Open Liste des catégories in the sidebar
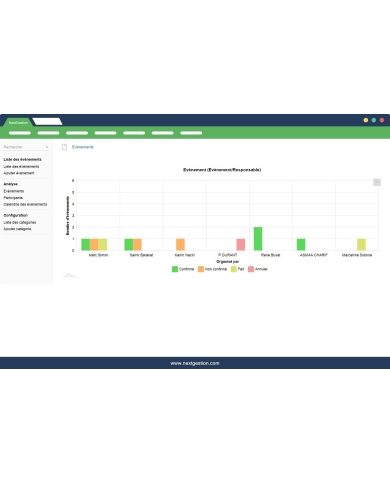390x484 pixels. [20, 222]
